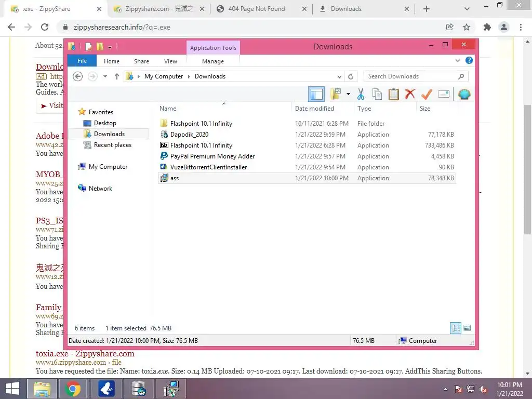Refresh the Downloads folder
The height and width of the screenshot is (399, 532).
351,77
